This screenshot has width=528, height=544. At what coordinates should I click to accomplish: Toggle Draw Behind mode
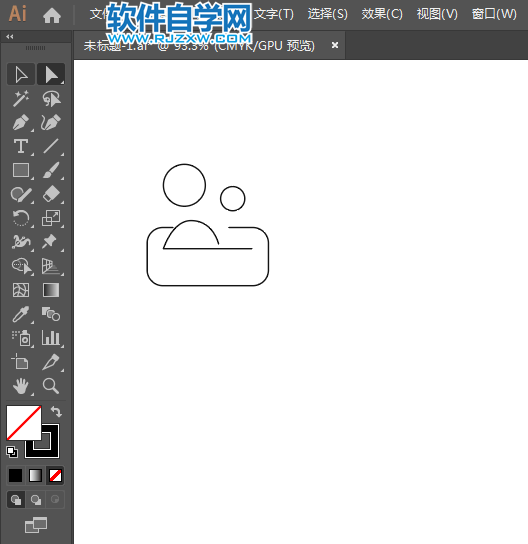[36, 500]
